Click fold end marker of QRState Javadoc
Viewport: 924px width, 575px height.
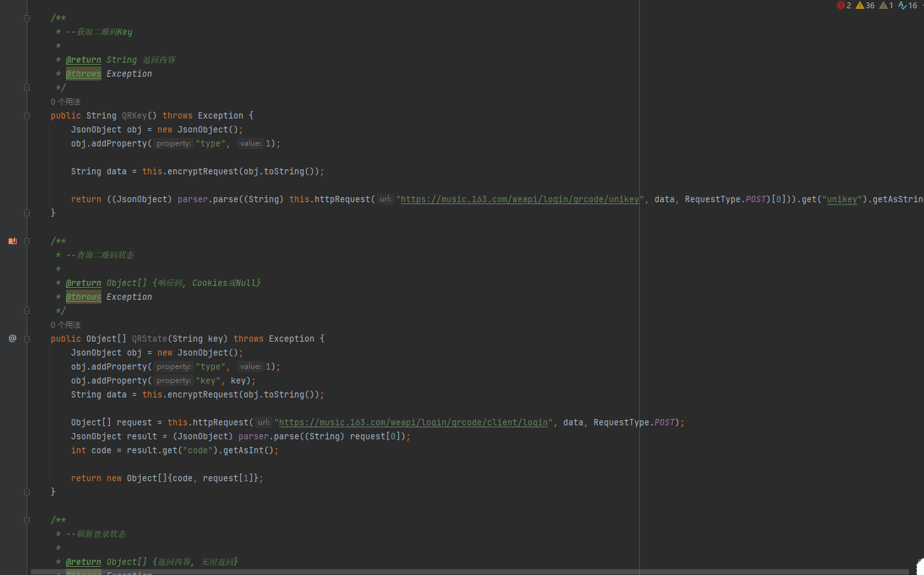[x=27, y=311]
